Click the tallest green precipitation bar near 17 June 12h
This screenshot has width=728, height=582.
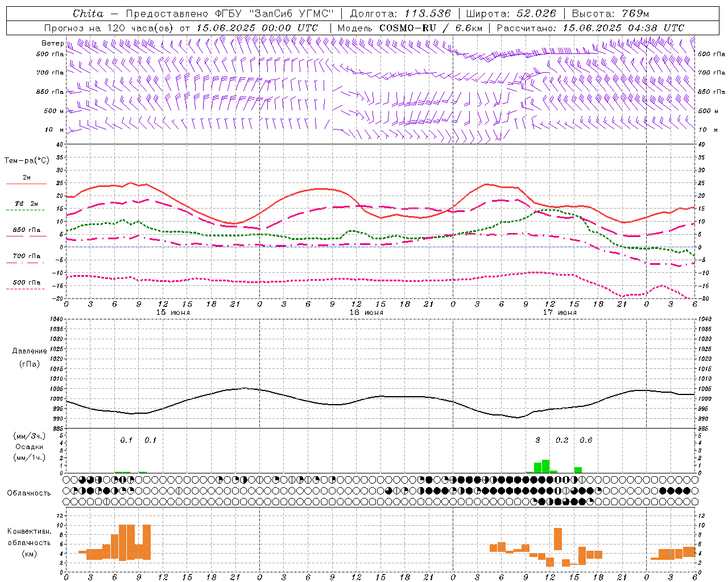click(545, 466)
